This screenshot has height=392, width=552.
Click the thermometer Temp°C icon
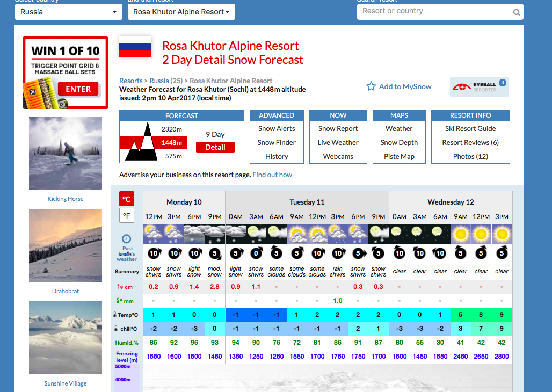pyautogui.click(x=115, y=315)
